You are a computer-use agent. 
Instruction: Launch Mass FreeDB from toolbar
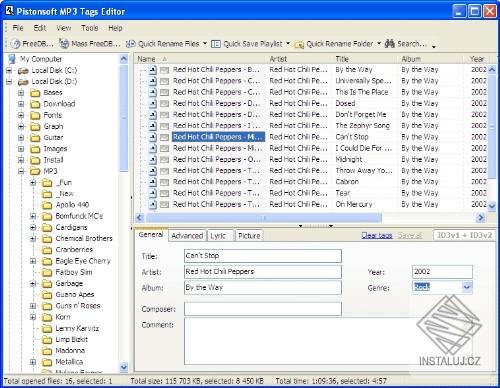[x=90, y=44]
